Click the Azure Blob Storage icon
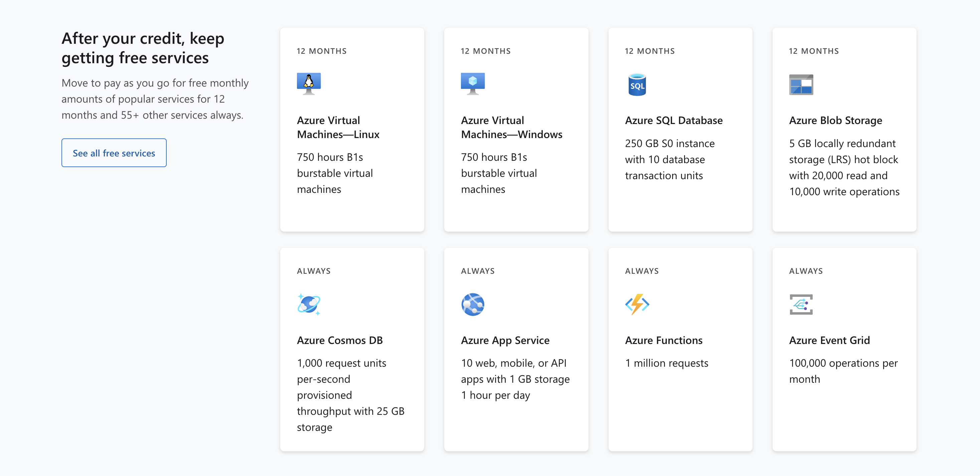This screenshot has width=980, height=476. coord(801,85)
